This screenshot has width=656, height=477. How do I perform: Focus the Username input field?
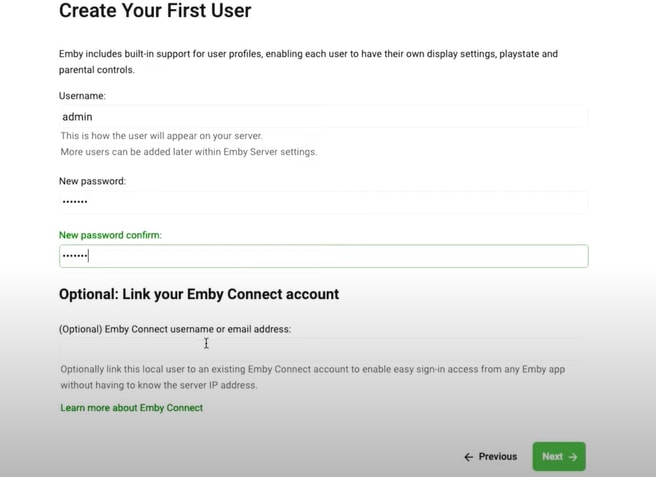click(323, 117)
